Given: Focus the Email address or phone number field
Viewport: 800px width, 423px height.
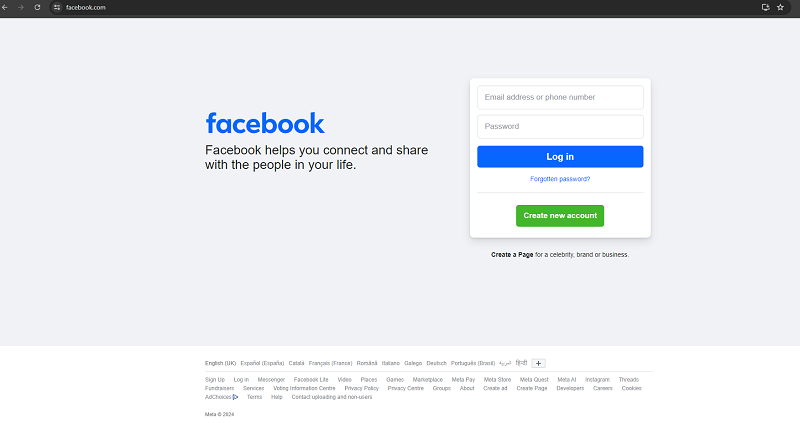Looking at the screenshot, I should [x=560, y=97].
